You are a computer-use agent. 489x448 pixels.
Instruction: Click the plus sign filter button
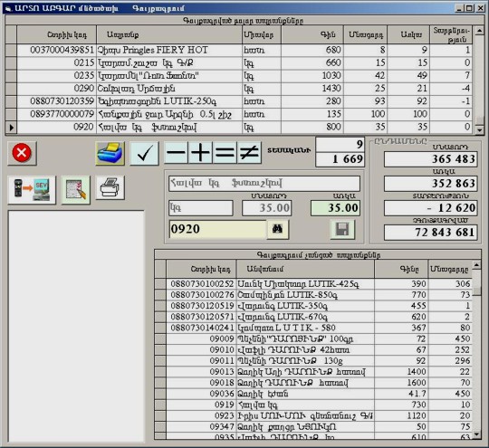200,152
